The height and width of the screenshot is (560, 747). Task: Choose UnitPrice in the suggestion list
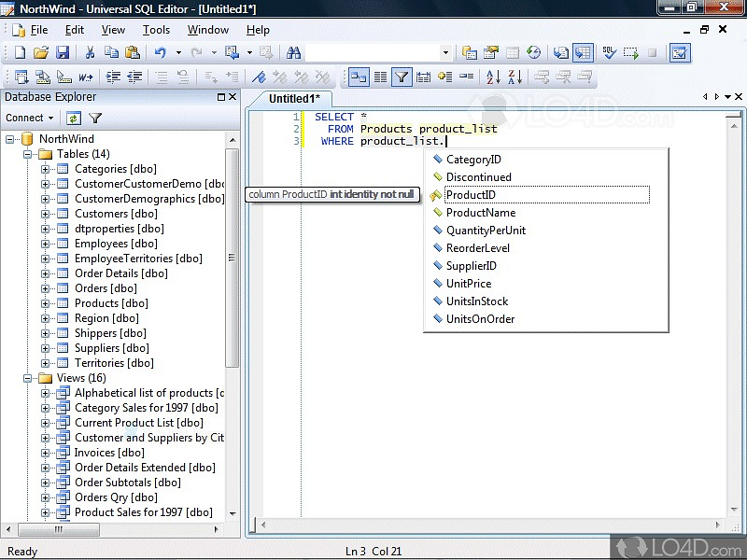pos(468,284)
